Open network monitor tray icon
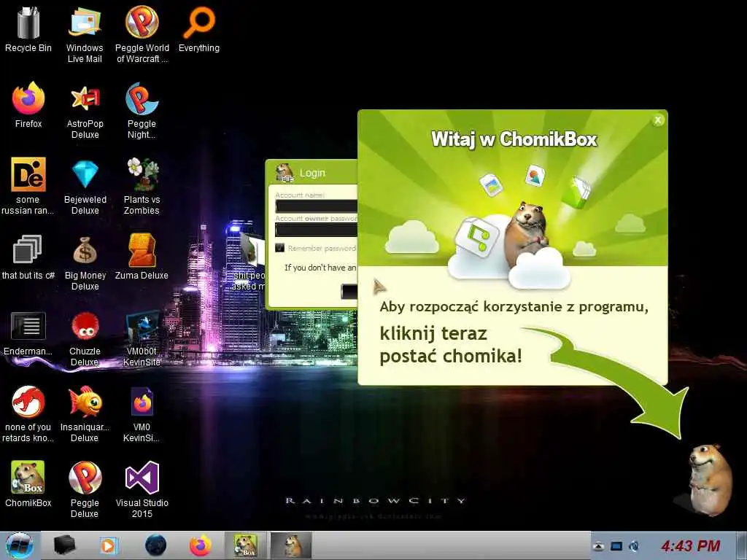The image size is (747, 560). pyautogui.click(x=616, y=546)
